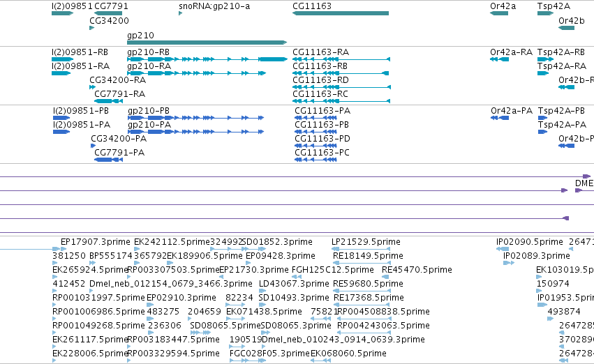Click the Tsp42A gene label
The width and height of the screenshot is (594, 364).
pyautogui.click(x=554, y=6)
